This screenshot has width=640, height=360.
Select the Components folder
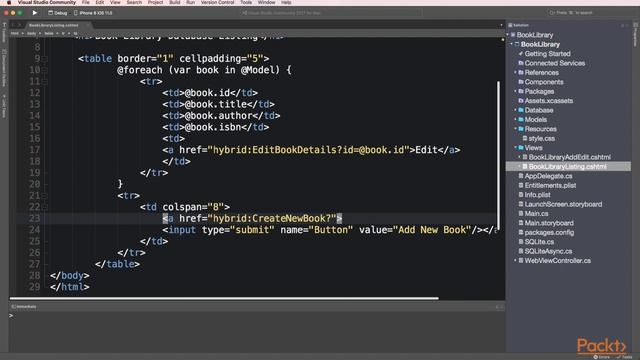(x=544, y=82)
